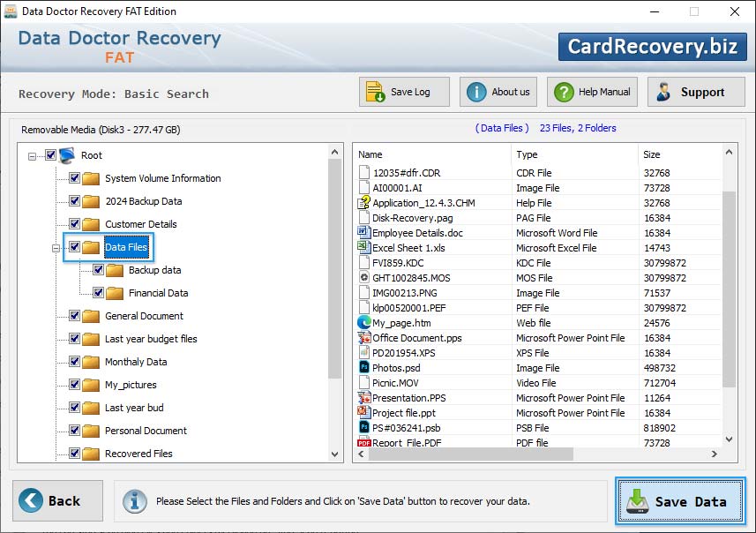Click the My_page.htm Edge browser icon
The width and height of the screenshot is (756, 533).
coord(364,322)
